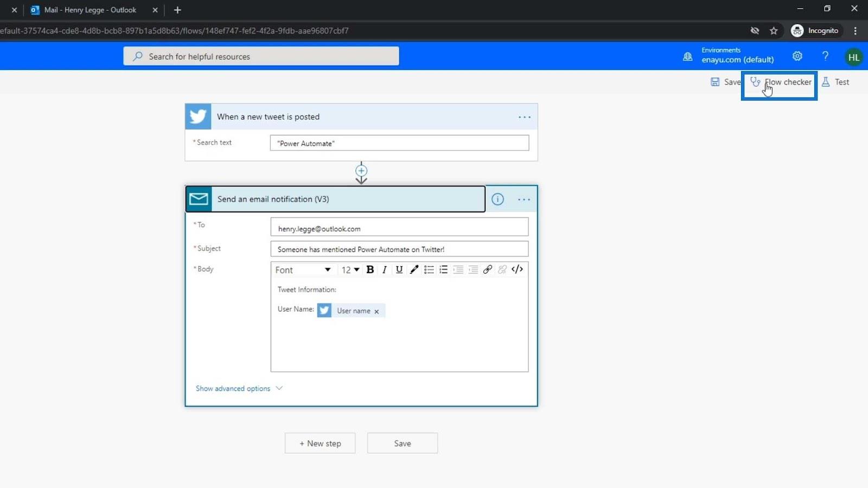Insert a numbered list in Body
Image resolution: width=868 pixels, height=488 pixels.
(443, 269)
